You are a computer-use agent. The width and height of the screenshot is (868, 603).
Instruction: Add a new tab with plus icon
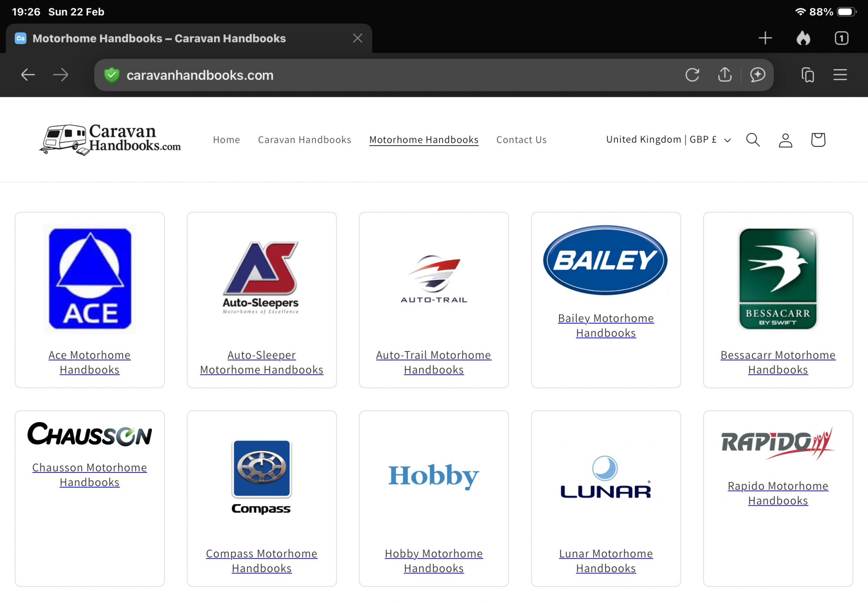[765, 38]
